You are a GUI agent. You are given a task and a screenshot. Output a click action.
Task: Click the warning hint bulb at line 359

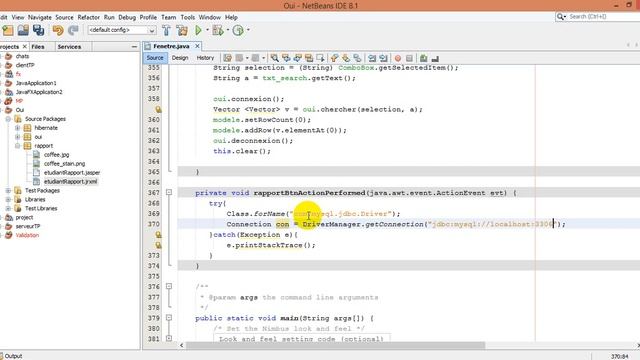(158, 109)
